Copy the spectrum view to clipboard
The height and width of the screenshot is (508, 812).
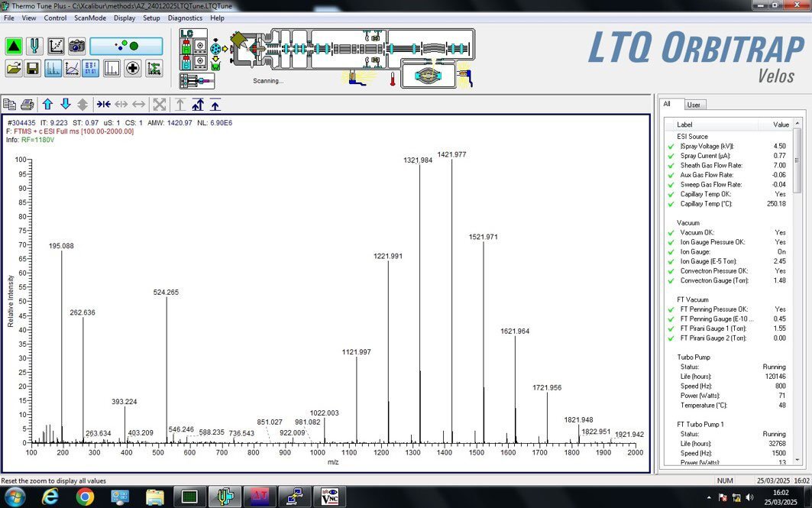pos(10,105)
